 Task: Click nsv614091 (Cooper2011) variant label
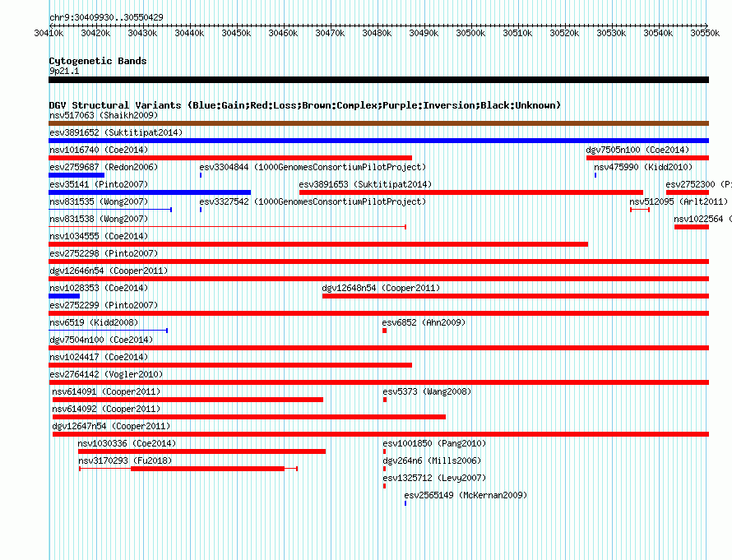(x=106, y=391)
